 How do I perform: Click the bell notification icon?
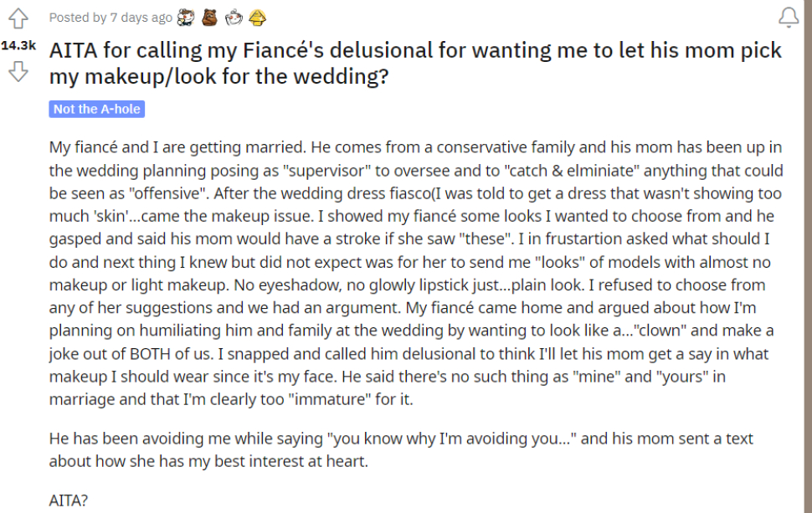[789, 17]
